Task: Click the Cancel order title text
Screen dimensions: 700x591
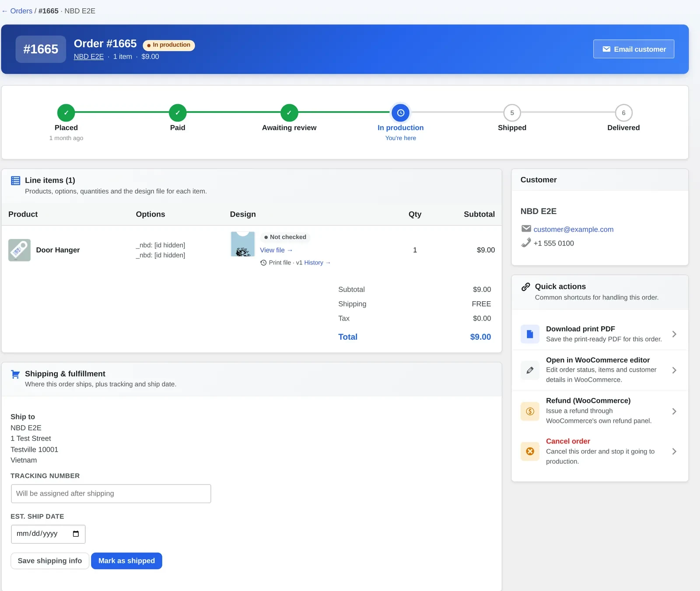Action: pos(568,441)
